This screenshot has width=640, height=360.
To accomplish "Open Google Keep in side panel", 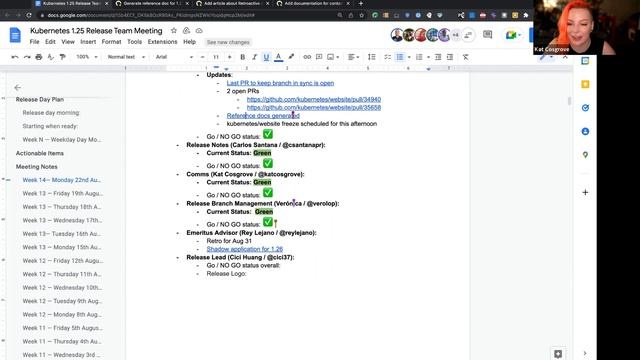I will click(585, 84).
